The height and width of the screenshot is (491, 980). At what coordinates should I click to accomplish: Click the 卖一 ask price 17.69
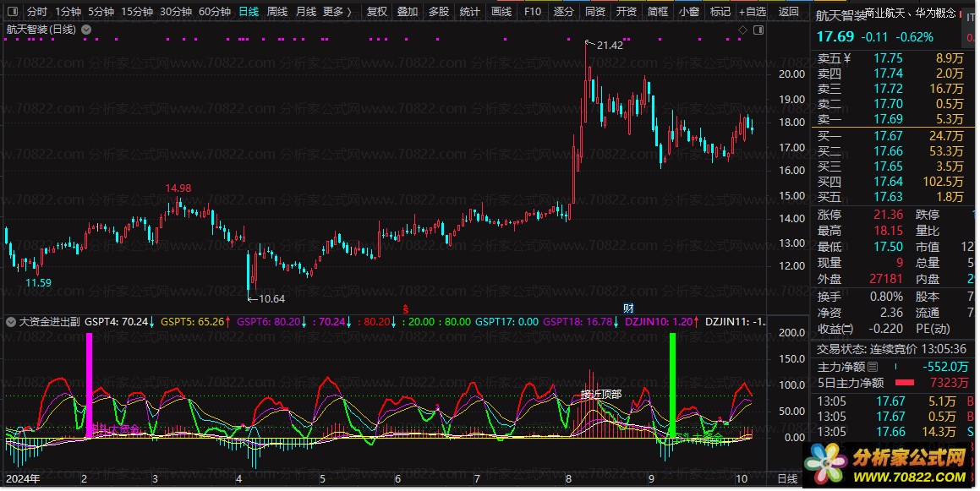888,118
